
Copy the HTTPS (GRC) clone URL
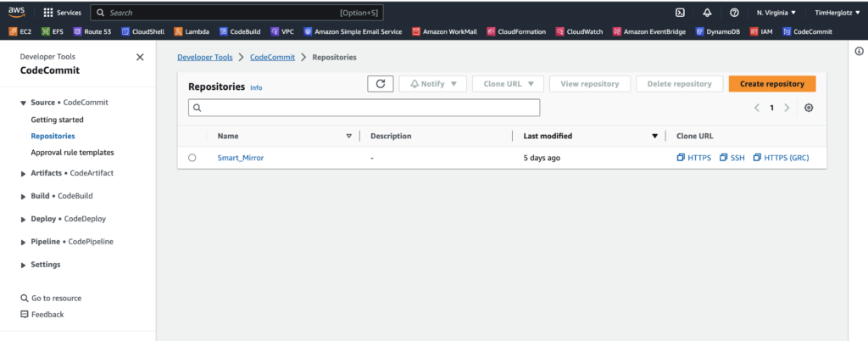pos(782,158)
